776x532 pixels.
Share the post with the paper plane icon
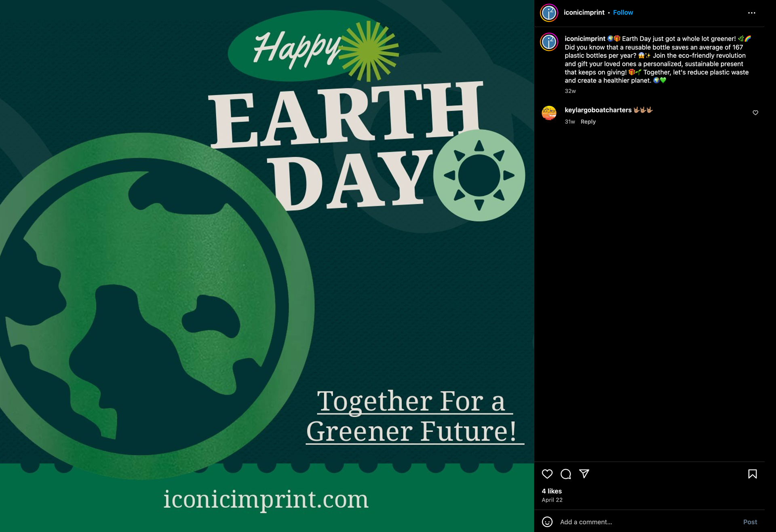point(584,474)
